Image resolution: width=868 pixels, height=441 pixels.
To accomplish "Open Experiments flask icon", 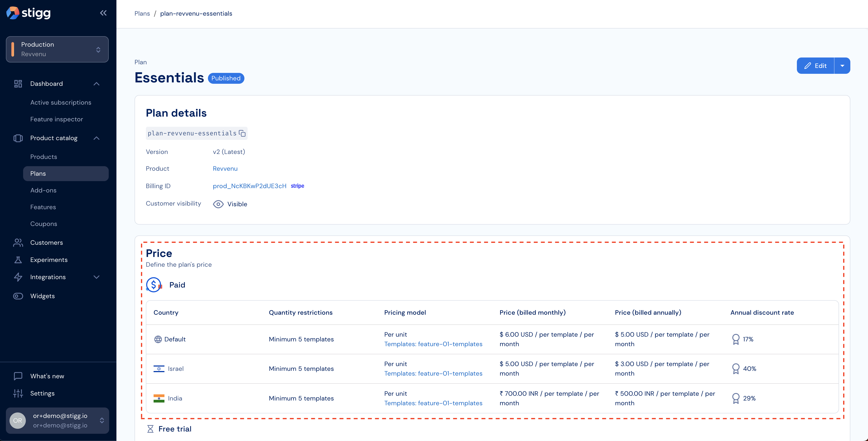I will (18, 260).
